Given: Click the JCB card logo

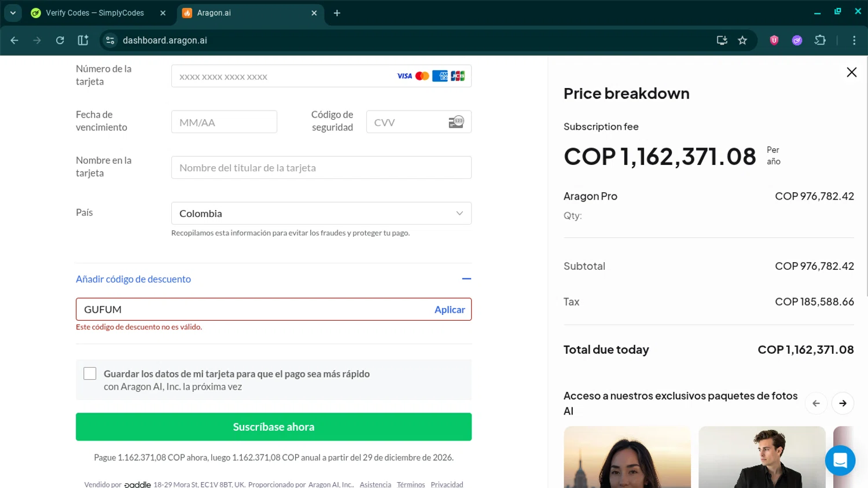Looking at the screenshot, I should click(x=458, y=76).
